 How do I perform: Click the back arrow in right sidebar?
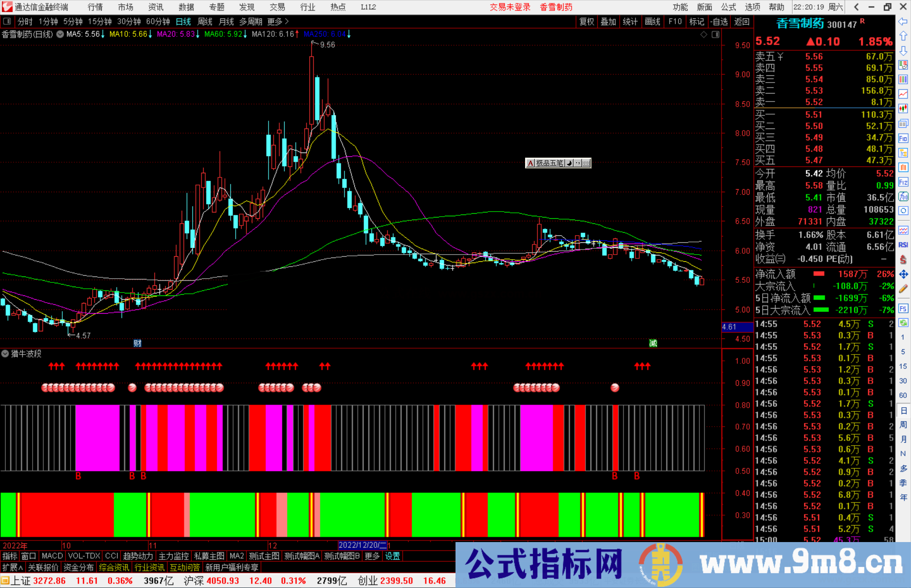903,21
